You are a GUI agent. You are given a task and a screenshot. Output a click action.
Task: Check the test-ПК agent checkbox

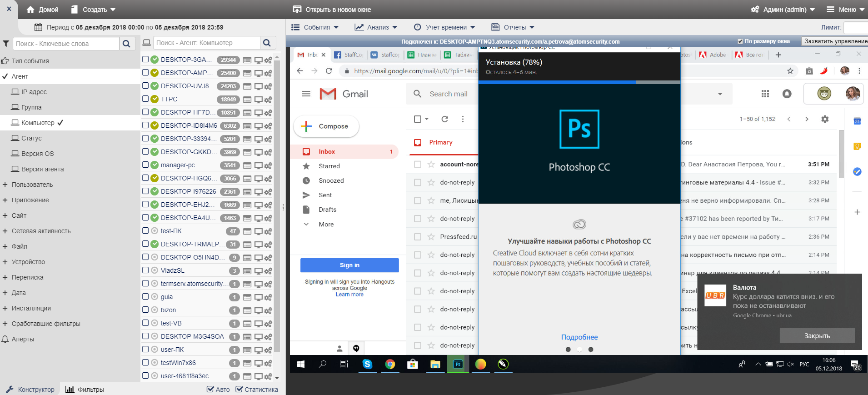[145, 230]
